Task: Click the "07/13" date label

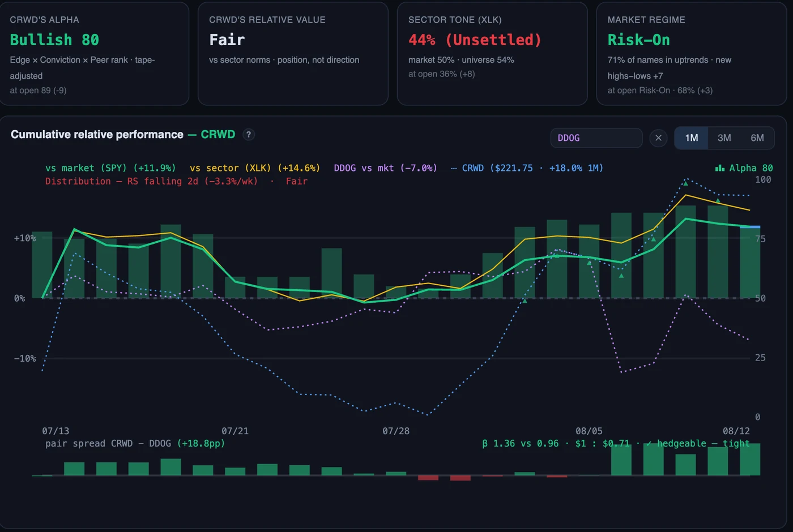Action: pos(56,431)
